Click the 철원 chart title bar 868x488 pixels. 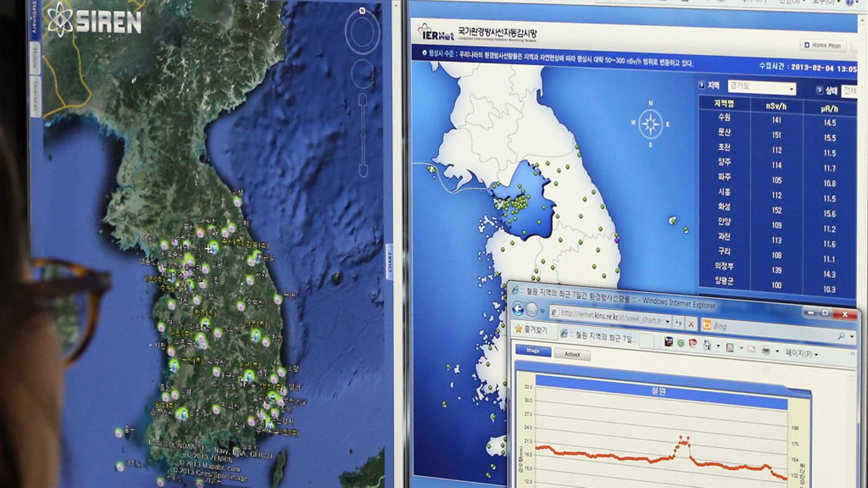coord(661,391)
